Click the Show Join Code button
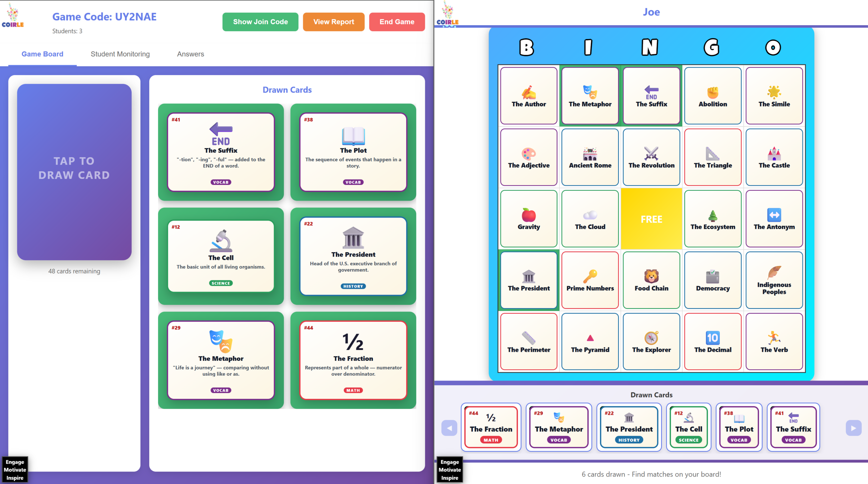The width and height of the screenshot is (868, 484). 260,22
